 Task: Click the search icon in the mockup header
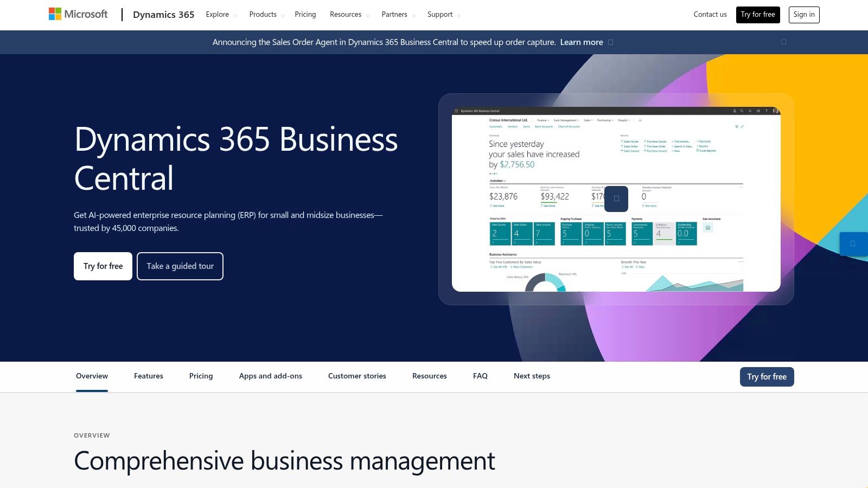coord(742,111)
